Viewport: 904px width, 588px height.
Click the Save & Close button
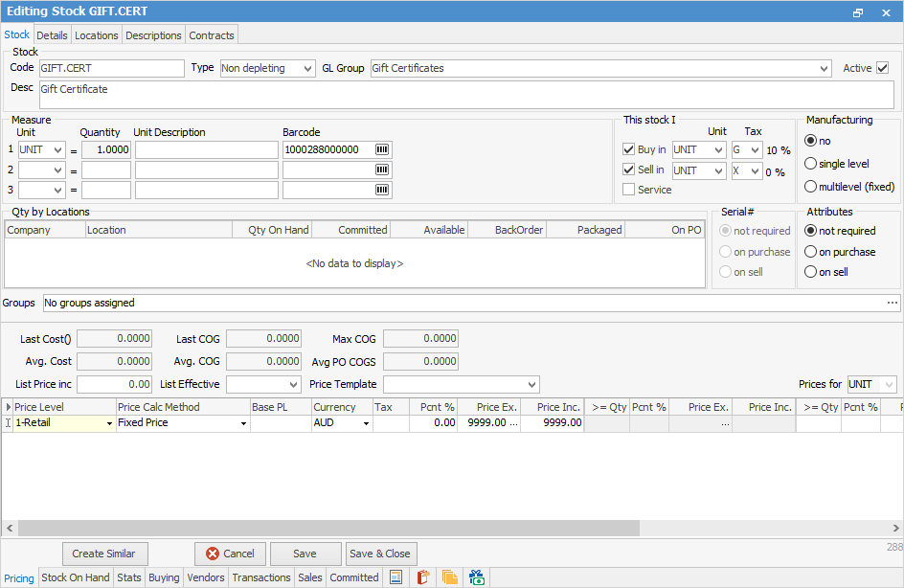pos(380,554)
